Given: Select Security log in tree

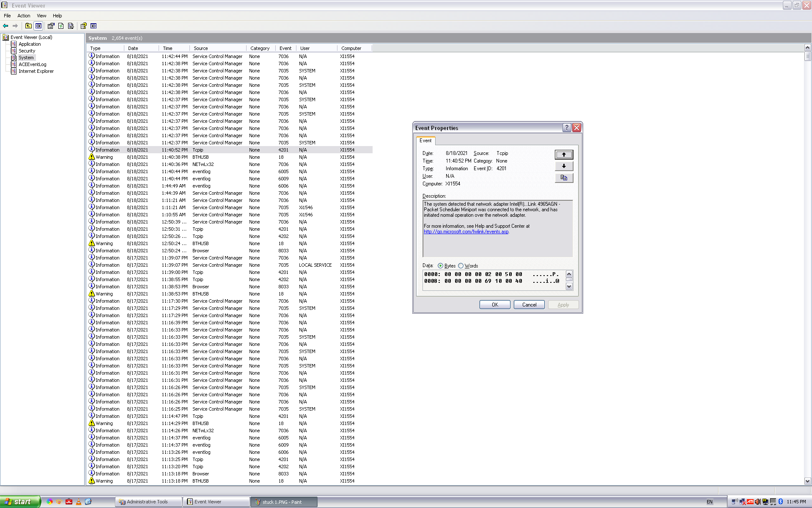Looking at the screenshot, I should (27, 51).
